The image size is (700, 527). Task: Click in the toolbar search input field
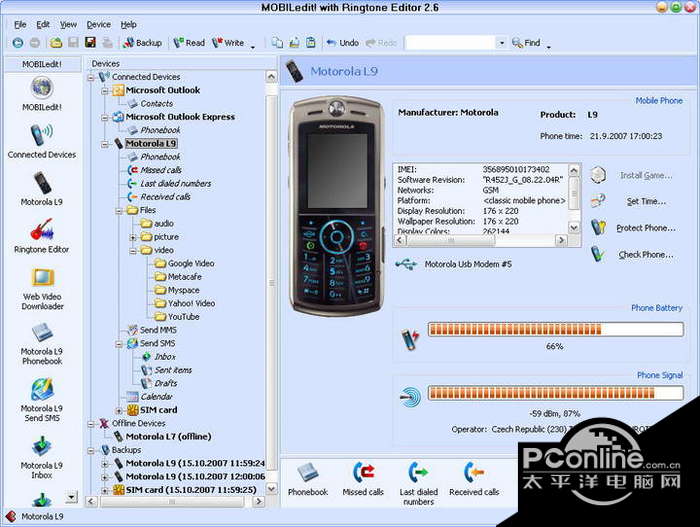click(451, 43)
